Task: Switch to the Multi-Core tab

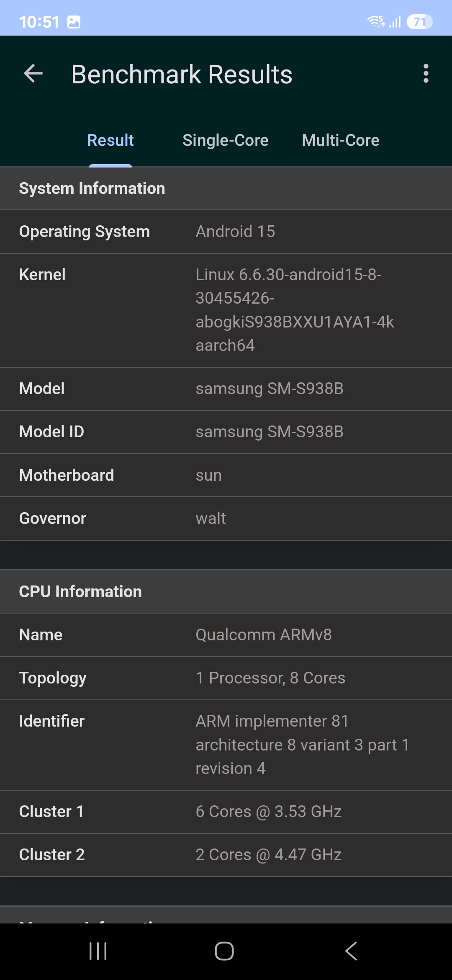Action: tap(340, 140)
